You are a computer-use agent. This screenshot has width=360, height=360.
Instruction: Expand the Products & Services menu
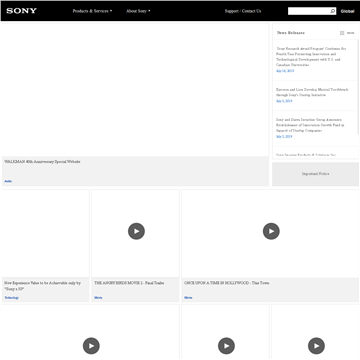pos(92,11)
